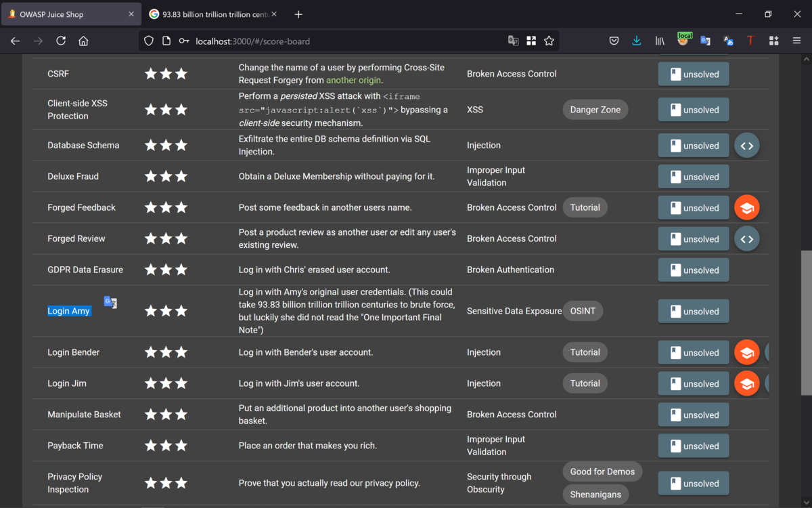Click the Google Translate popup beside Login Amy

click(110, 302)
